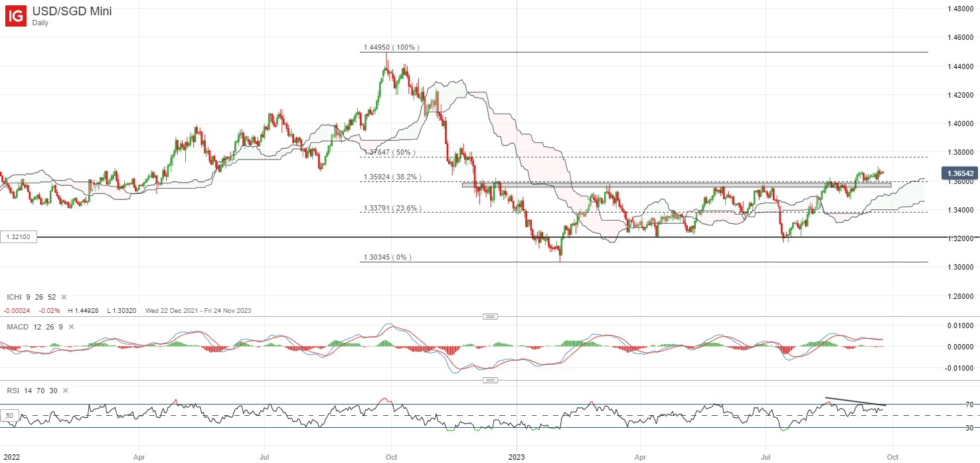980x463 pixels.
Task: Remove the MACD indicator with its X
Action: coord(72,327)
